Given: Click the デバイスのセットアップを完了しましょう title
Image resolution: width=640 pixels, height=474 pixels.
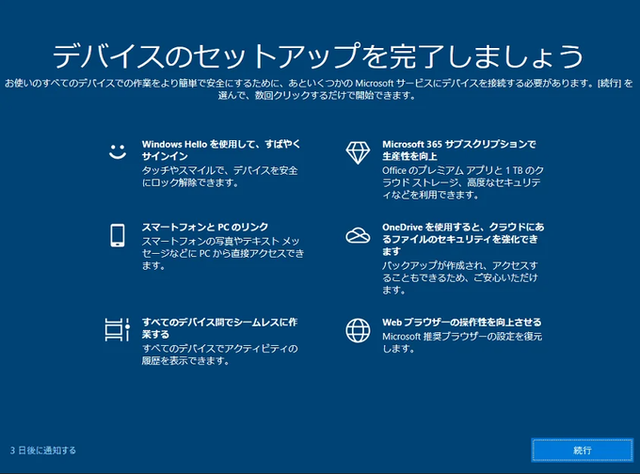Looking at the screenshot, I should pyautogui.click(x=318, y=56).
